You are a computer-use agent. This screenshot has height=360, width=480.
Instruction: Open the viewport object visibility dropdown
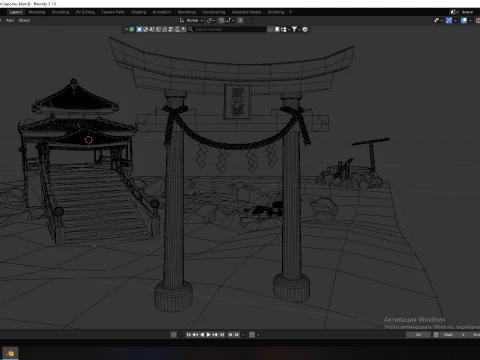click(x=438, y=20)
